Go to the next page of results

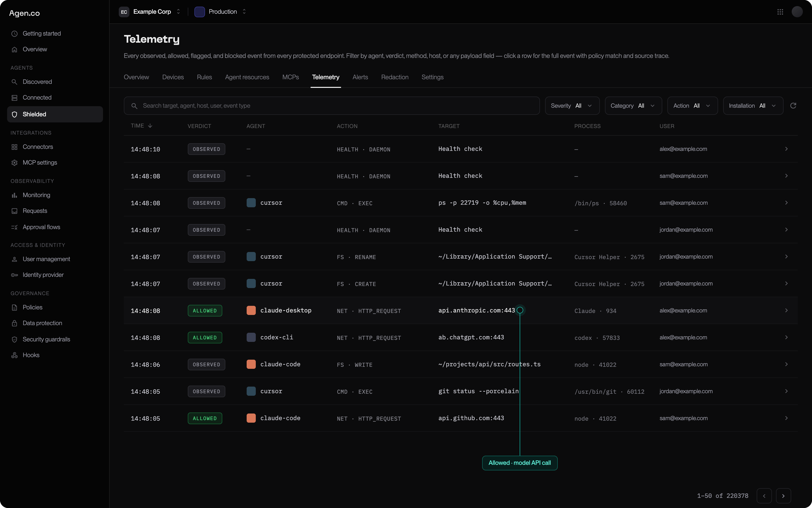click(x=784, y=496)
